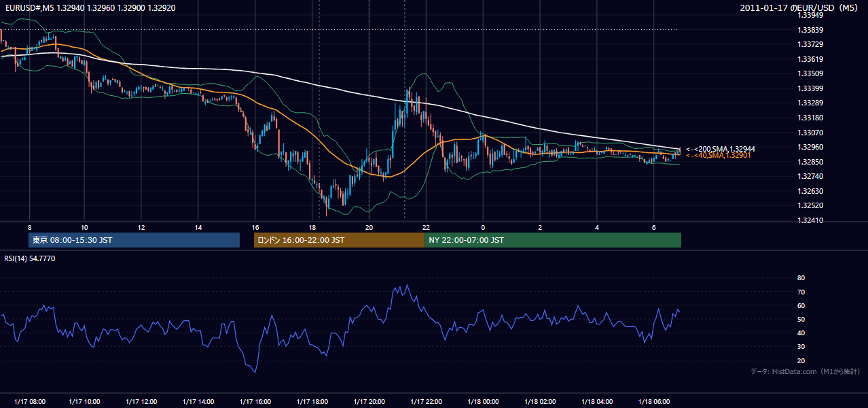This screenshot has height=408, width=868.
Task: Click price axis value 1.33949
Action: pos(810,15)
